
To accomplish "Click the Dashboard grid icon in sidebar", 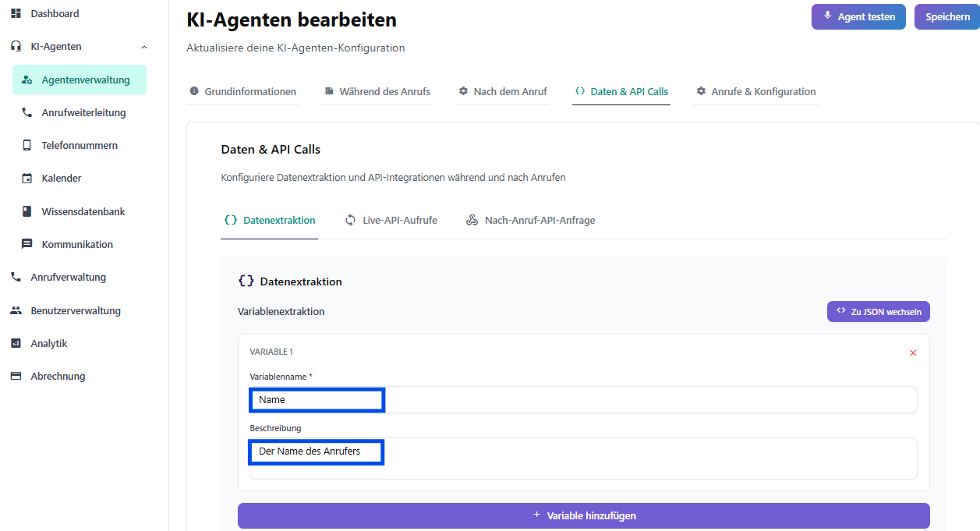I will (x=16, y=14).
